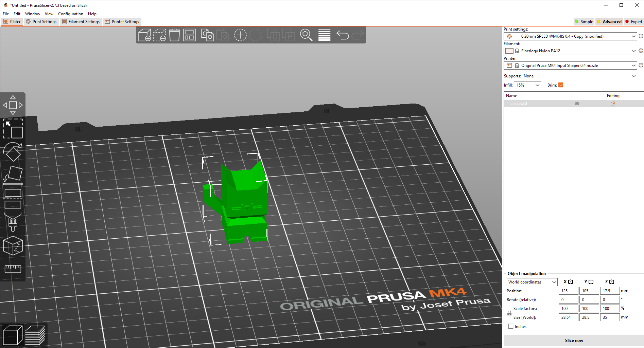Open print settings edit cog icon
This screenshot has width=644, height=348.
point(641,36)
